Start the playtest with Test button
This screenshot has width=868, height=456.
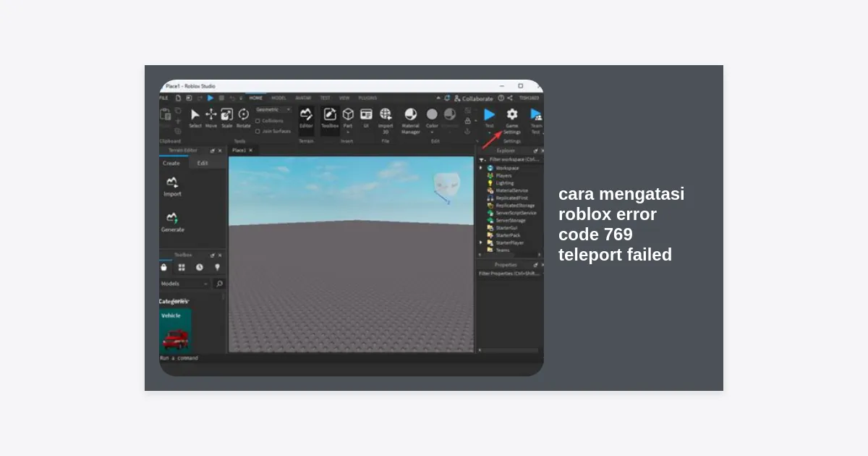(490, 114)
